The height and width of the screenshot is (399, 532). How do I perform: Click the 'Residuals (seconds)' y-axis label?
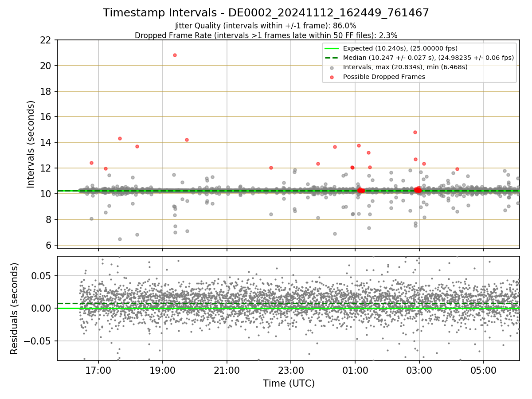pyautogui.click(x=15, y=308)
